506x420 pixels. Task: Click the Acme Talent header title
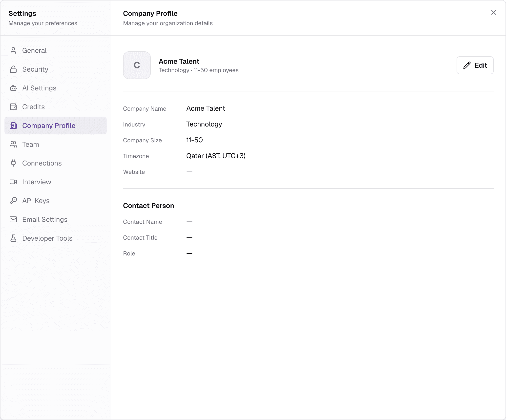coord(179,61)
